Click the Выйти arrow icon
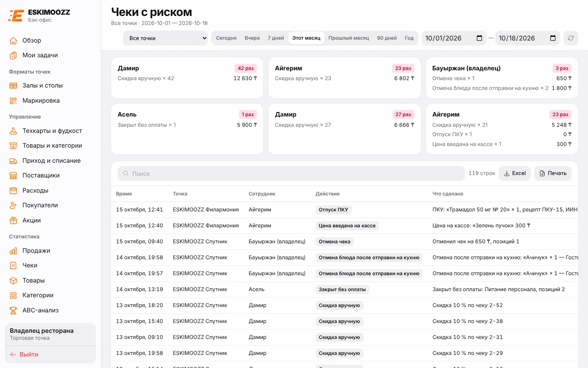This screenshot has width=588, height=368. [13, 355]
